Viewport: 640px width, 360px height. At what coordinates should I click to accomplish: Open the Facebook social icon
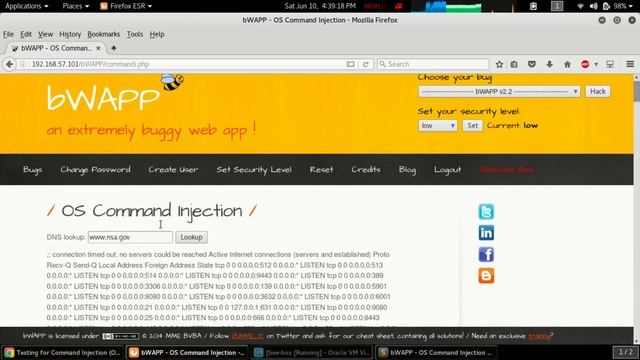486,254
